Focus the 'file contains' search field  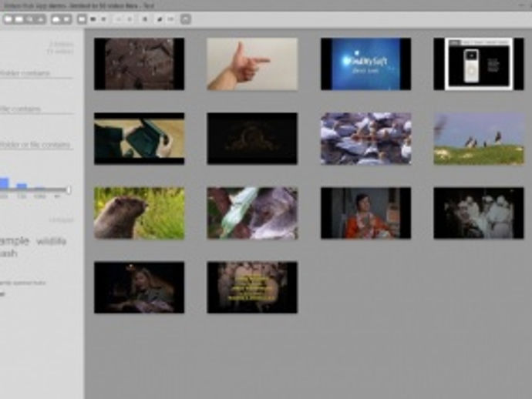[x=36, y=109]
